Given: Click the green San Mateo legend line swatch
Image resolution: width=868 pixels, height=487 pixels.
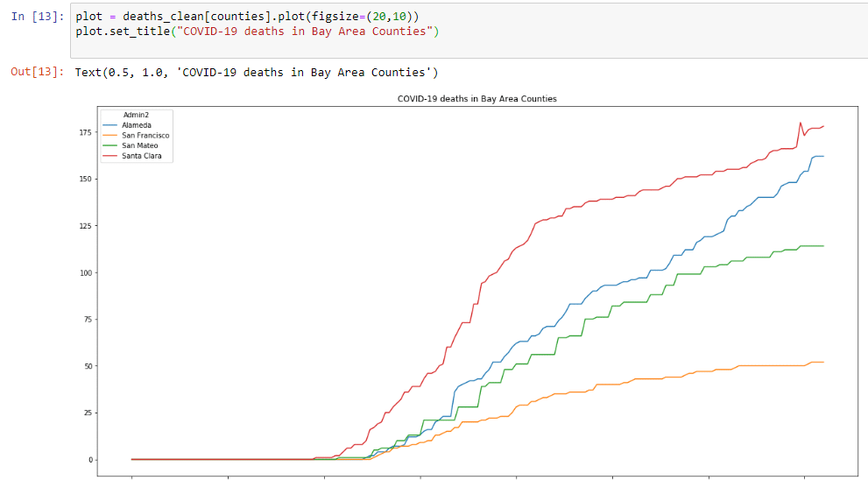Looking at the screenshot, I should click(x=110, y=145).
